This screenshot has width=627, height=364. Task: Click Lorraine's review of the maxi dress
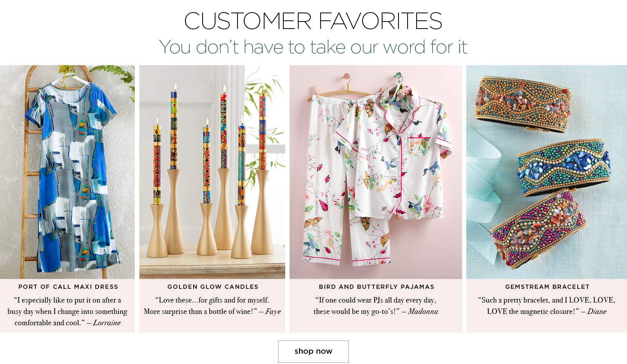click(x=67, y=311)
